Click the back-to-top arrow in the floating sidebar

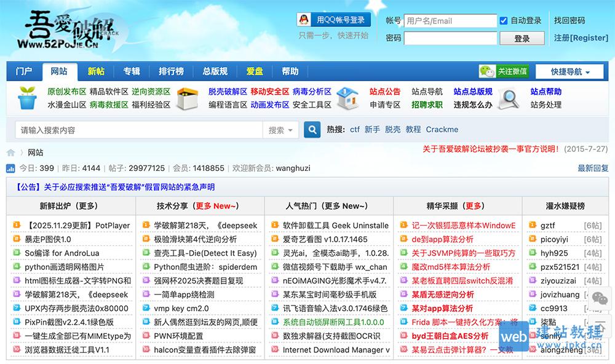pyautogui.click(x=601, y=326)
